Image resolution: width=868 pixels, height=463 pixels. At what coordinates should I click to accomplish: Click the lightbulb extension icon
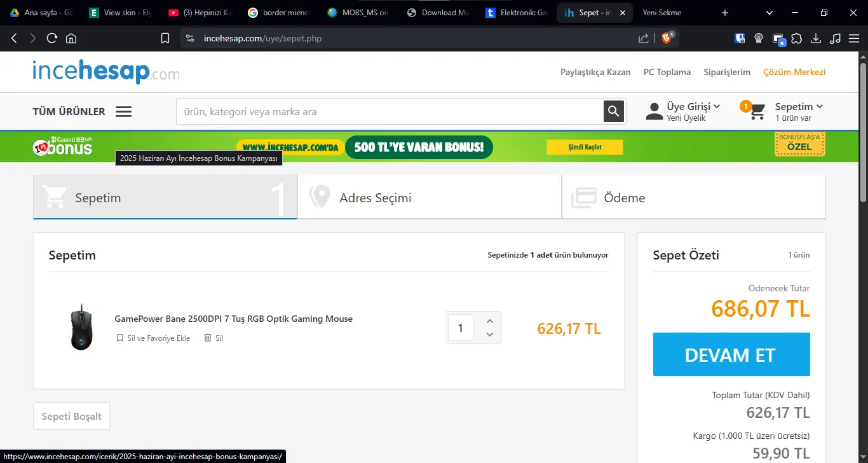coord(758,38)
